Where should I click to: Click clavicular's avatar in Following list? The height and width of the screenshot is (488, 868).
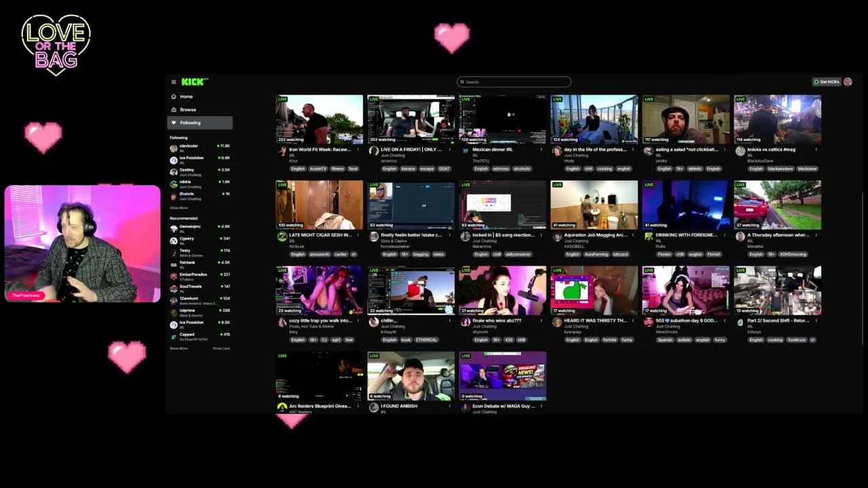(174, 147)
